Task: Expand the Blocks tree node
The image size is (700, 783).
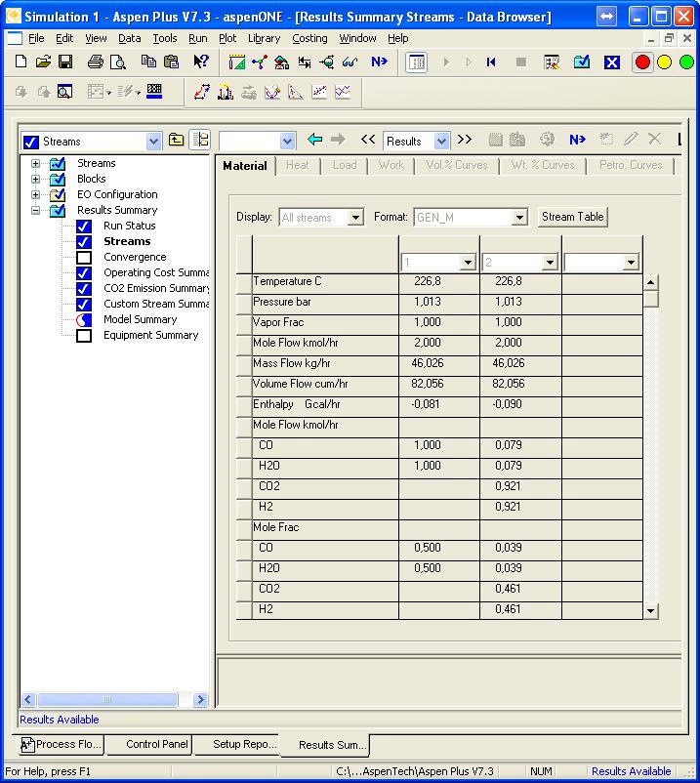Action: point(35,179)
